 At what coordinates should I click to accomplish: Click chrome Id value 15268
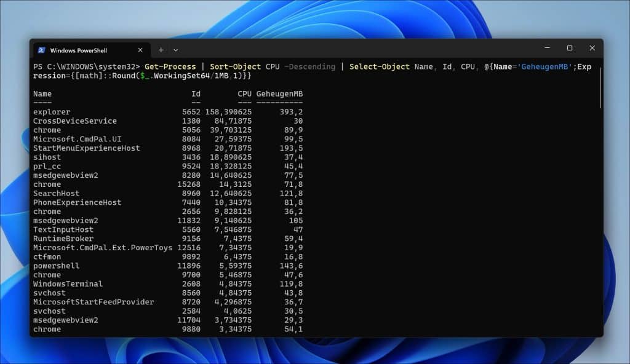point(189,184)
